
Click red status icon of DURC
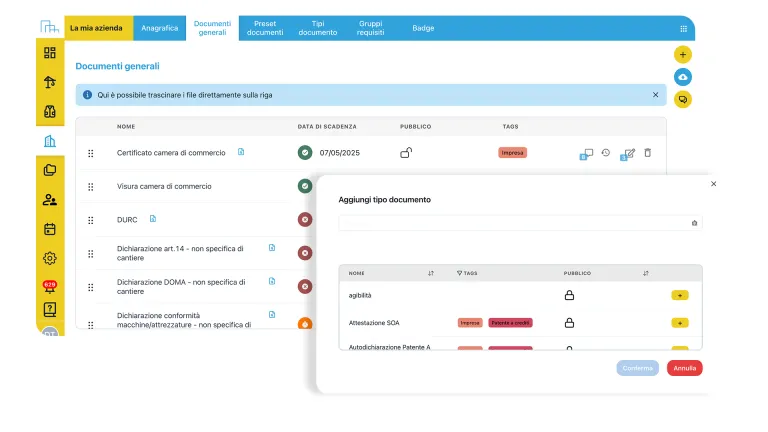305,219
